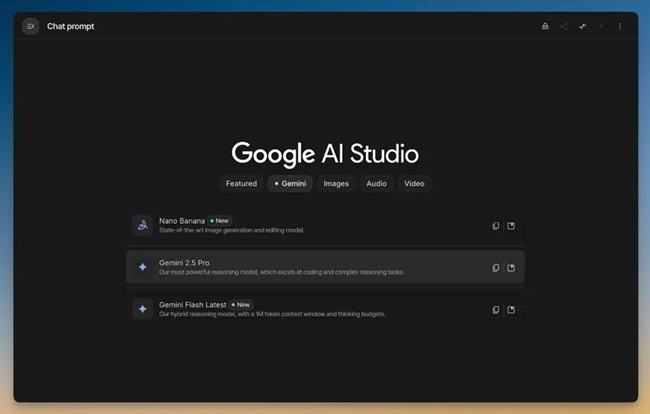Select the Gemini 2.5 Pro model title
650x414 pixels.
(x=186, y=262)
